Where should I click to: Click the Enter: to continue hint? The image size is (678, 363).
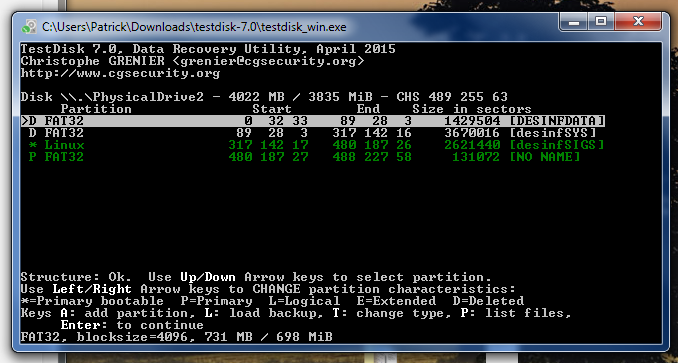(x=132, y=325)
